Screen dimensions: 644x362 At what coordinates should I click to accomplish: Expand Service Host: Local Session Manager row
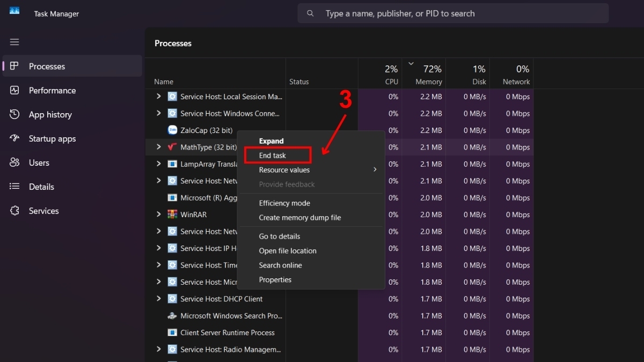tap(158, 97)
